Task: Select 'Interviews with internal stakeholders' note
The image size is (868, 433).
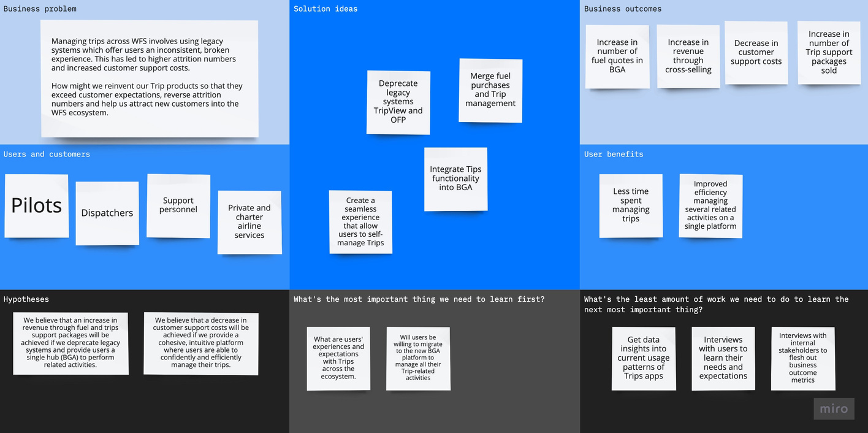Action: (x=803, y=359)
